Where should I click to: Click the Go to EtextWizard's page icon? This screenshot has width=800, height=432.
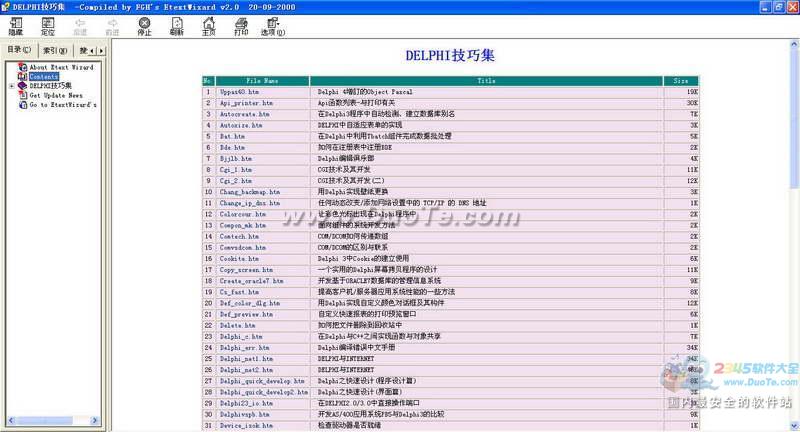point(22,105)
